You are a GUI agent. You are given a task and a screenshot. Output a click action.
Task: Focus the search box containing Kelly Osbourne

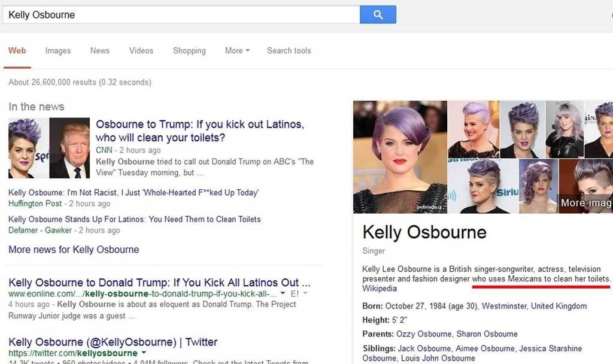pos(181,14)
